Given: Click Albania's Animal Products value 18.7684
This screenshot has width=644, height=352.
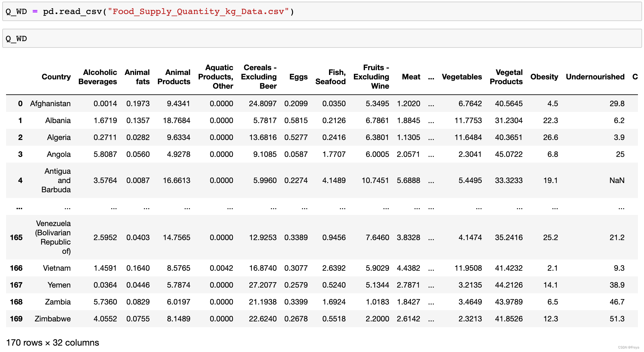Looking at the screenshot, I should (177, 121).
